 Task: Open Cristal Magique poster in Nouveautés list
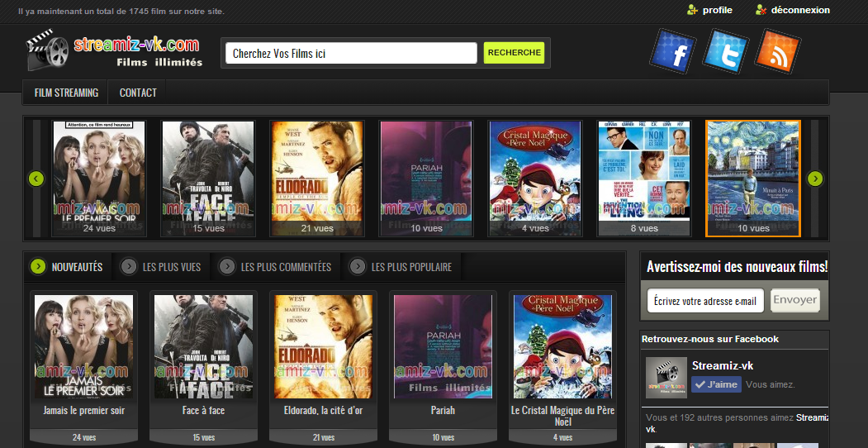coord(563,346)
